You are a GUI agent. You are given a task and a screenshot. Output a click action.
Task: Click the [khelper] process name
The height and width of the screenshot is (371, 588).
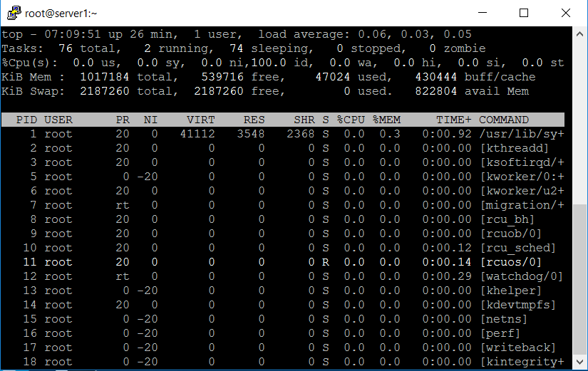511,291
